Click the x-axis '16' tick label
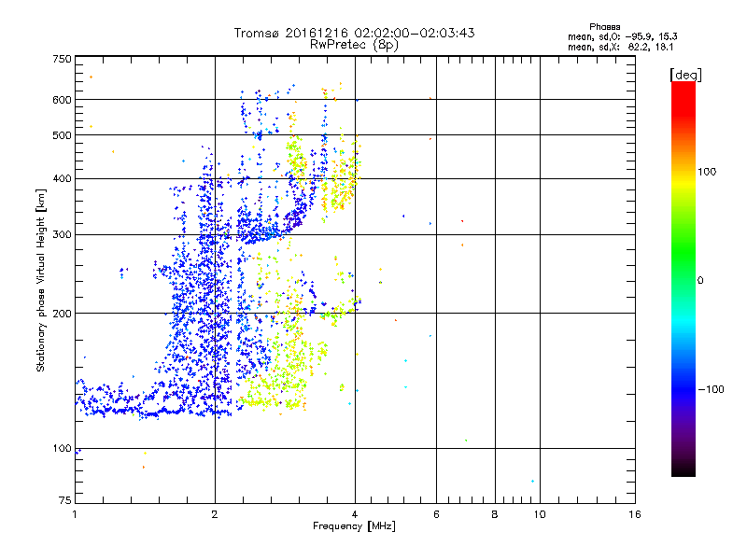This screenshot has width=747, height=560. tap(635, 514)
